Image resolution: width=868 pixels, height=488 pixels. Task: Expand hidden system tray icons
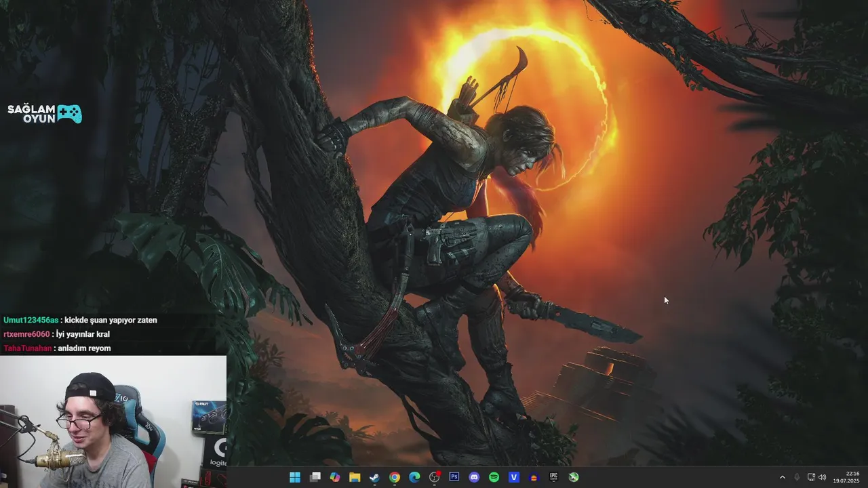point(782,477)
